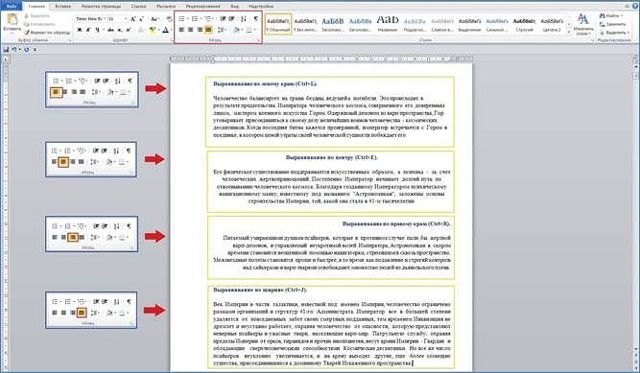
Task: Apply the Без интервала style
Action: 306,24
